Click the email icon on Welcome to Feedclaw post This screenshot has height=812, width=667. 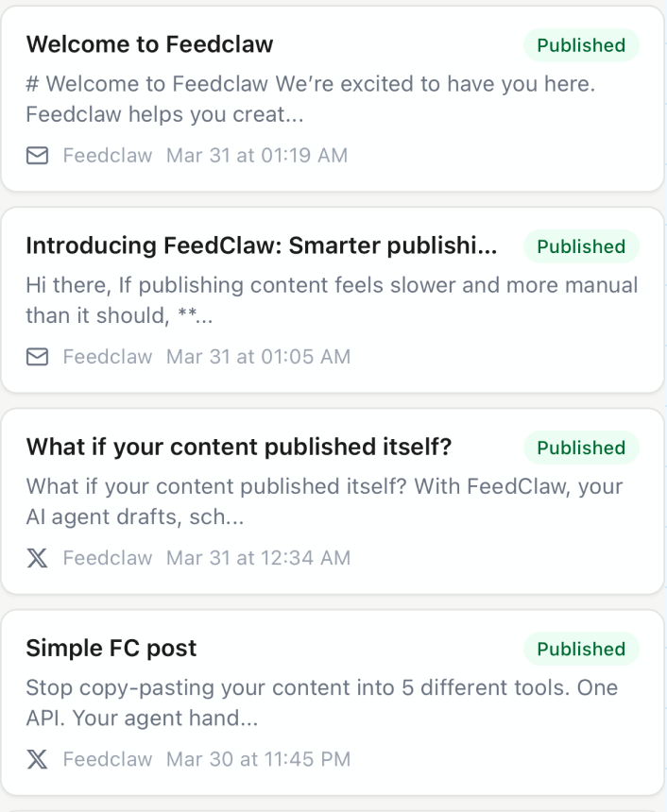coord(37,156)
